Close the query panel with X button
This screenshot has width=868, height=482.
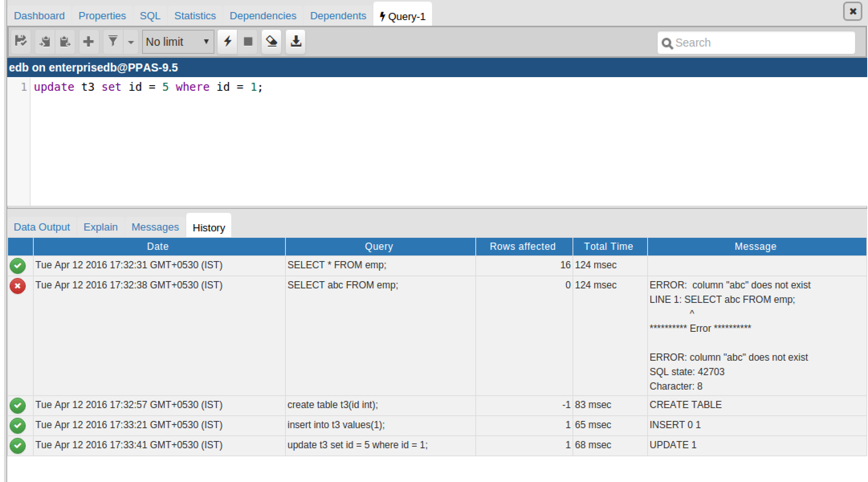click(853, 12)
